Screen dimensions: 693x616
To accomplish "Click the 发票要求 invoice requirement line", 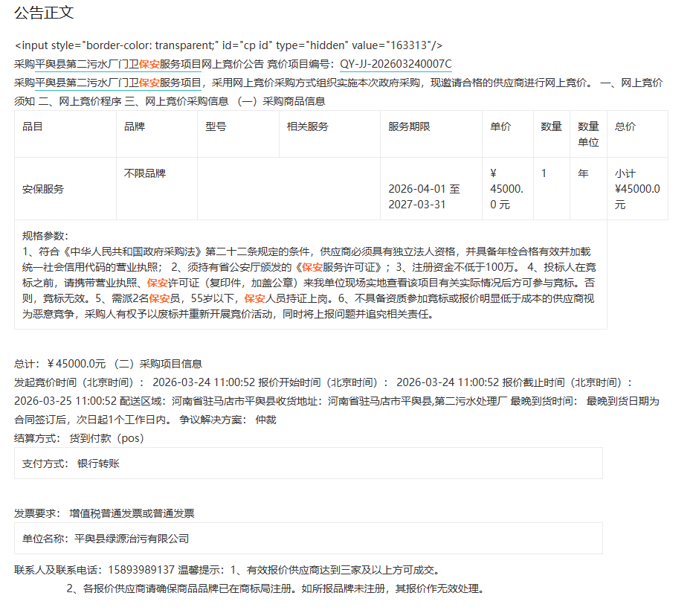I will pos(104,513).
